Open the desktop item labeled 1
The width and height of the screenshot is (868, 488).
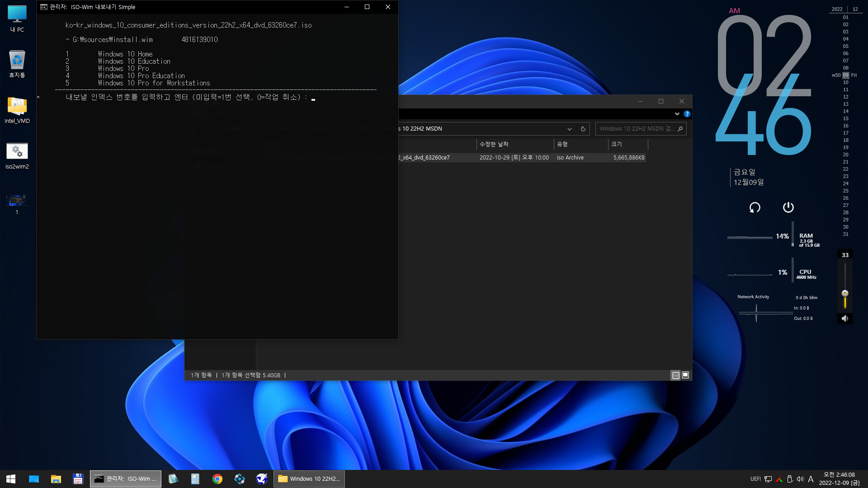[17, 203]
